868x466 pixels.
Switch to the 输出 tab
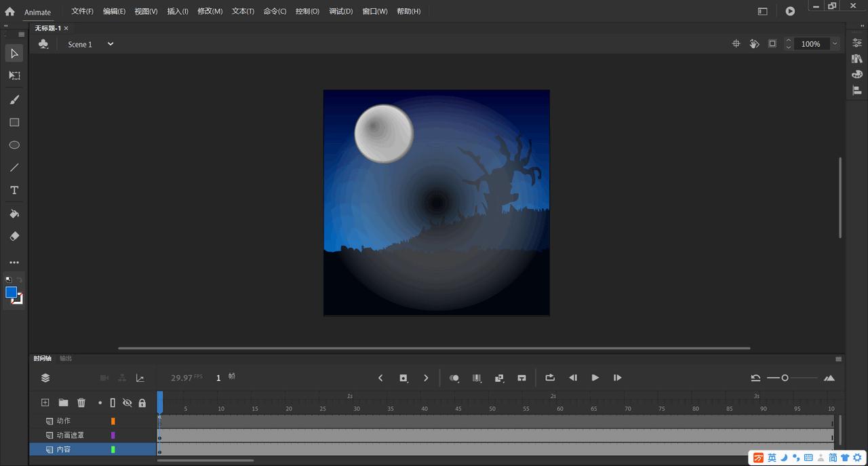coord(66,358)
